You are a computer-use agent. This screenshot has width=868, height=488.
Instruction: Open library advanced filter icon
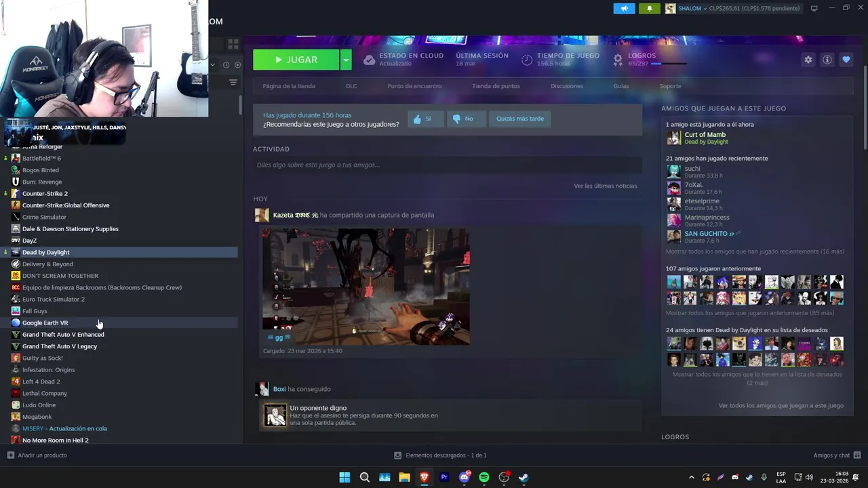(233, 82)
